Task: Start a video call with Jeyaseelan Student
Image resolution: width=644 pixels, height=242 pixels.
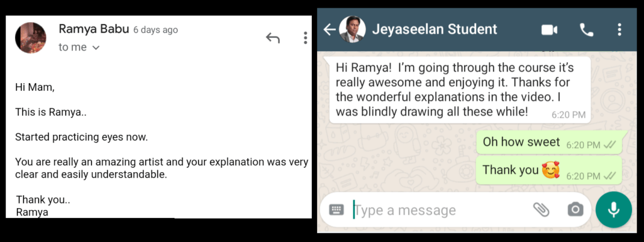Action: click(549, 30)
